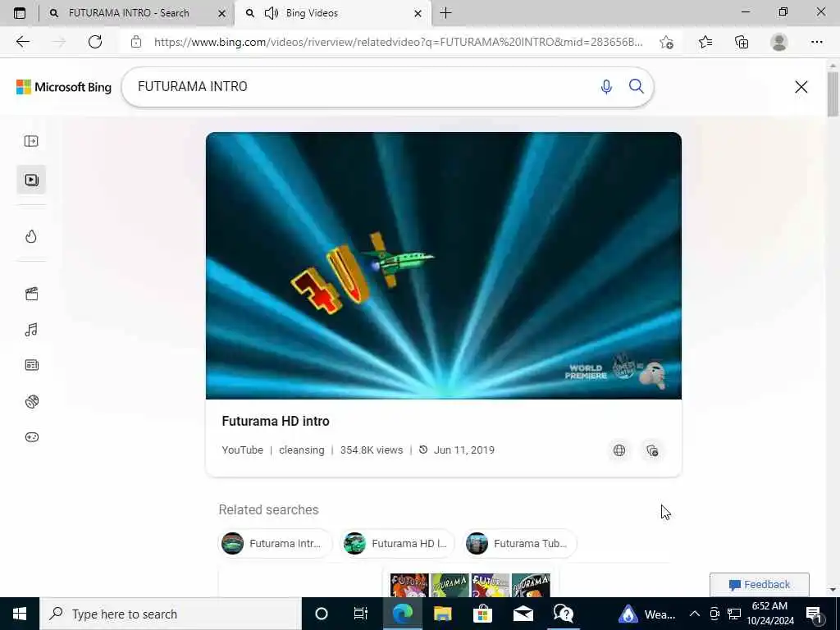The width and height of the screenshot is (840, 630).
Task: Refresh the current page
Action: tap(95, 42)
